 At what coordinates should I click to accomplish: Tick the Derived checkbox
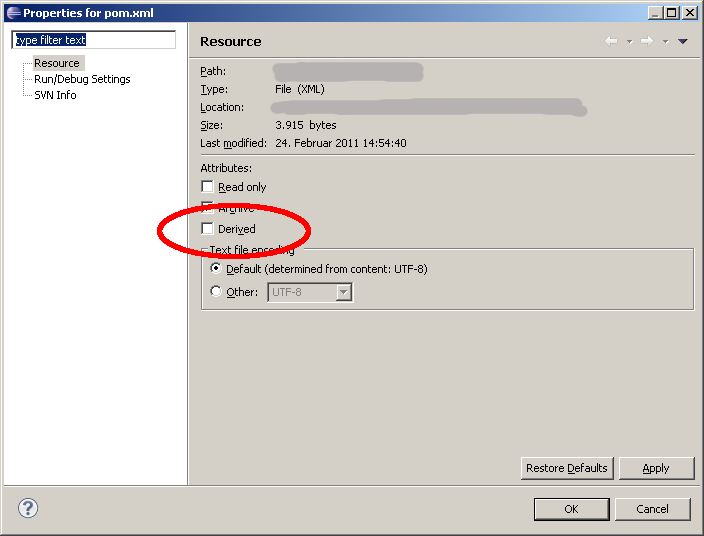point(207,228)
